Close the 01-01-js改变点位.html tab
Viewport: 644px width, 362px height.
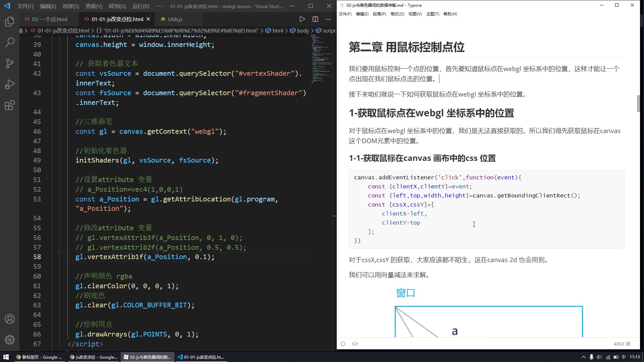click(x=148, y=19)
